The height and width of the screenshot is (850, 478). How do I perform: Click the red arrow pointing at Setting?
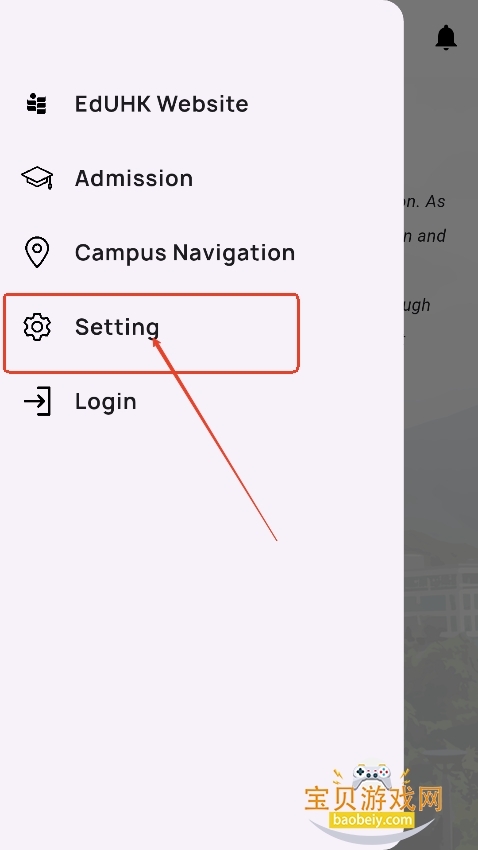(215, 440)
